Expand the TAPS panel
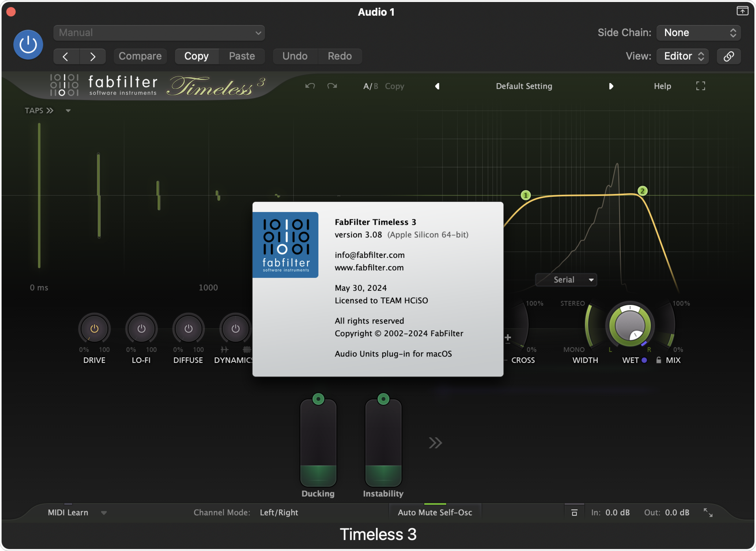The image size is (756, 551). (39, 111)
